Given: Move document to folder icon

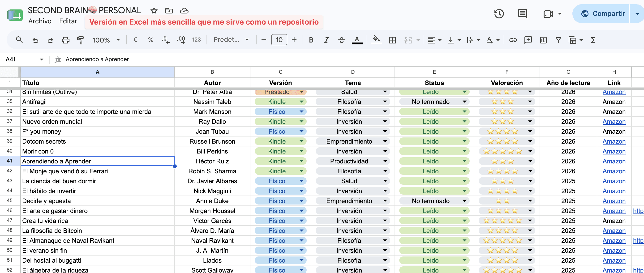Looking at the screenshot, I should [169, 10].
